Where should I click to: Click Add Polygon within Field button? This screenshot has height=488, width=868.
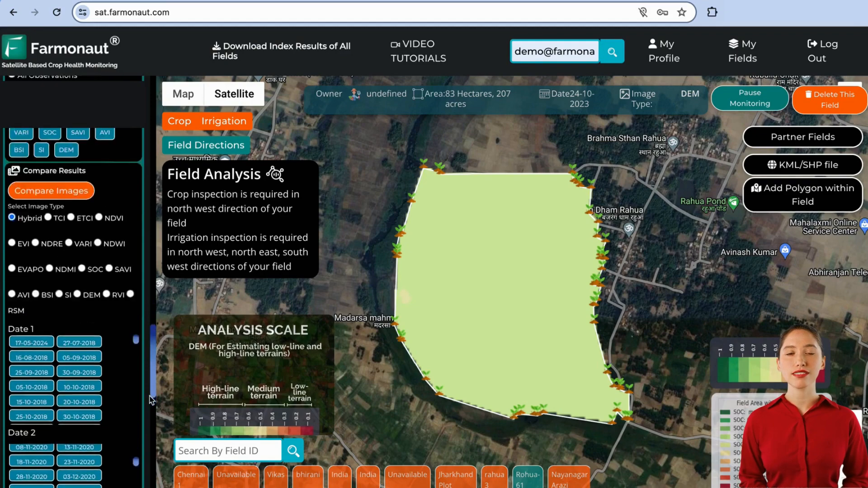pos(802,195)
